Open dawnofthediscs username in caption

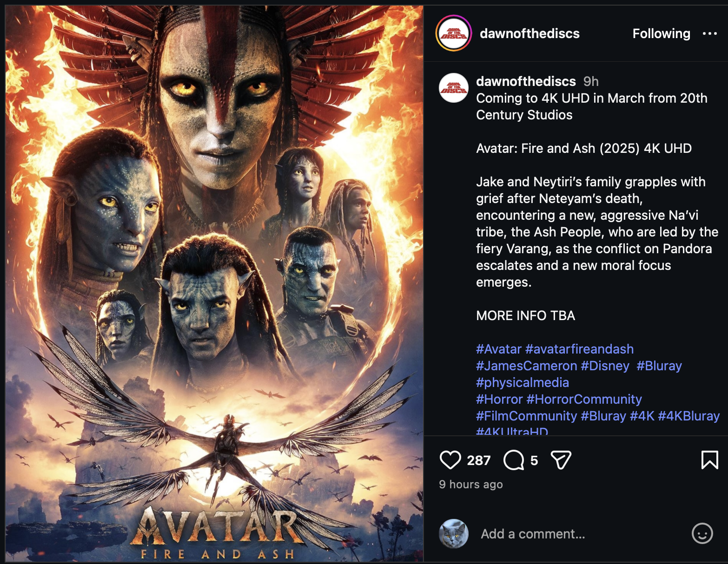point(526,81)
